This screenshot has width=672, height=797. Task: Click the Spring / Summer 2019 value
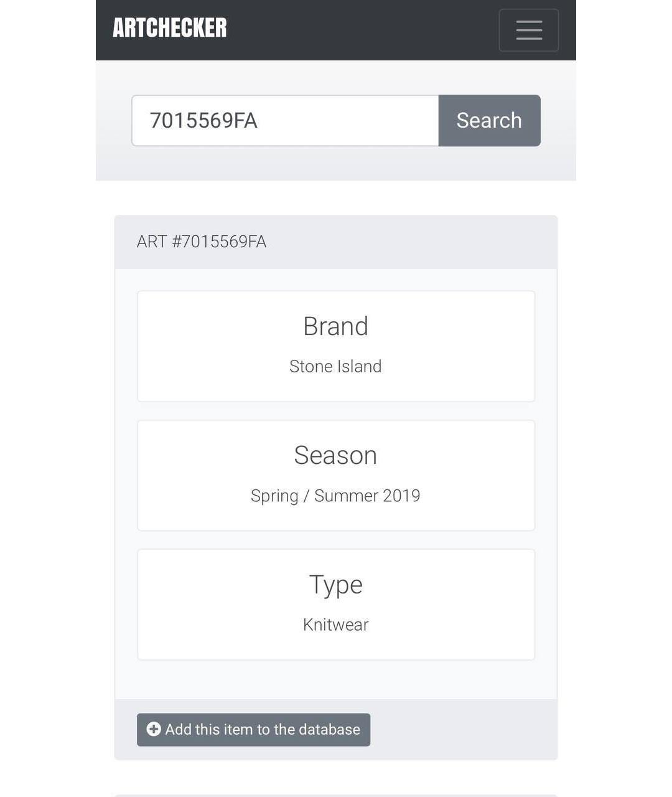[x=335, y=496]
